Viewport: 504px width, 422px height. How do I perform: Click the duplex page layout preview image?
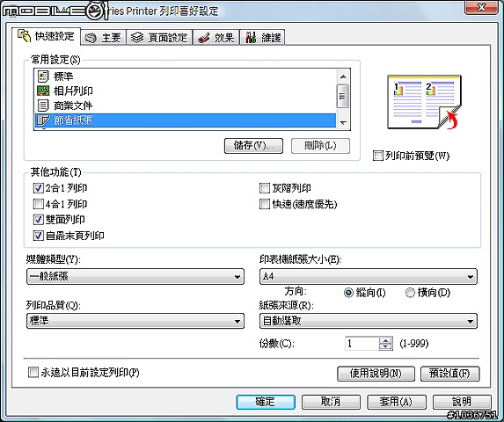(424, 102)
